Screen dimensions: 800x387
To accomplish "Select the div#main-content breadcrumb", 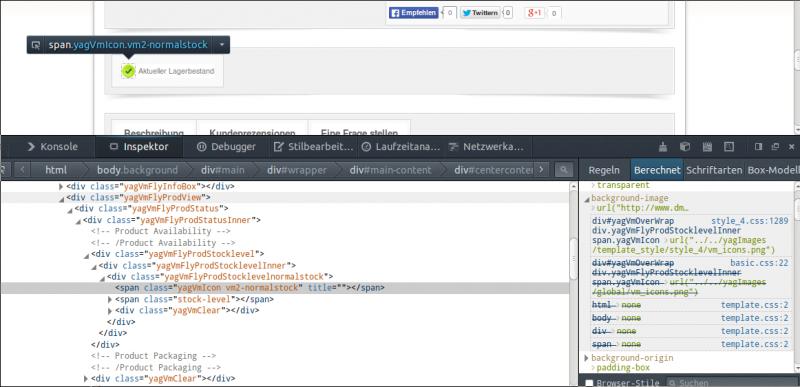I will (390, 170).
